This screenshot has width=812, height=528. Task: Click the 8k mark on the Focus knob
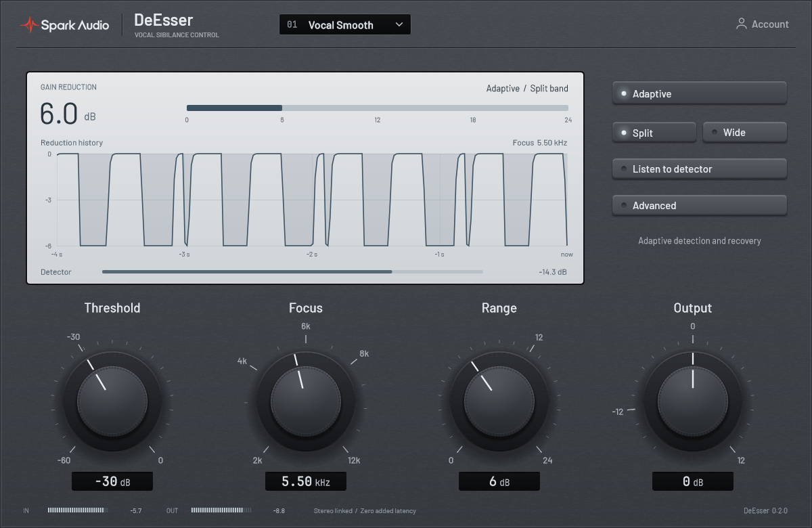coord(364,353)
